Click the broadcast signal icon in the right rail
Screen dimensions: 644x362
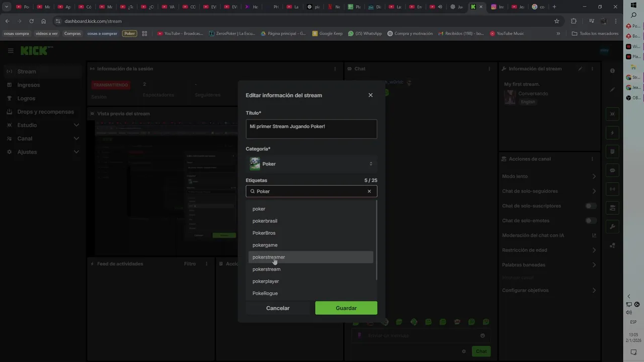(x=612, y=189)
